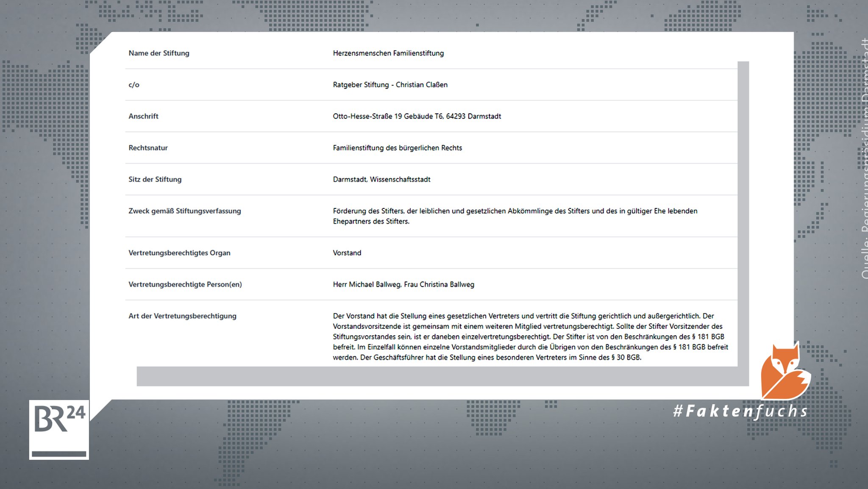This screenshot has width=868, height=489.
Task: Click the 'Quelle: Regierungspräsidium Darmstadt' source credit
Action: point(865,158)
